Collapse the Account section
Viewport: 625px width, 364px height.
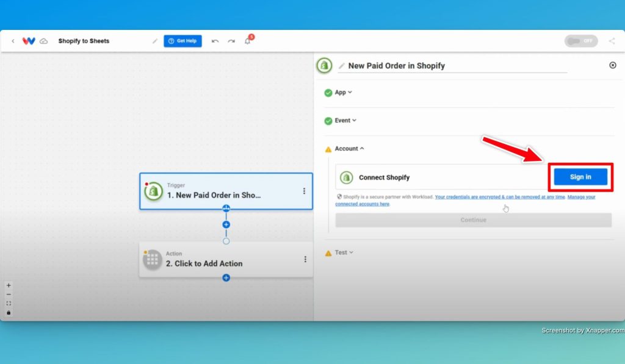(349, 149)
